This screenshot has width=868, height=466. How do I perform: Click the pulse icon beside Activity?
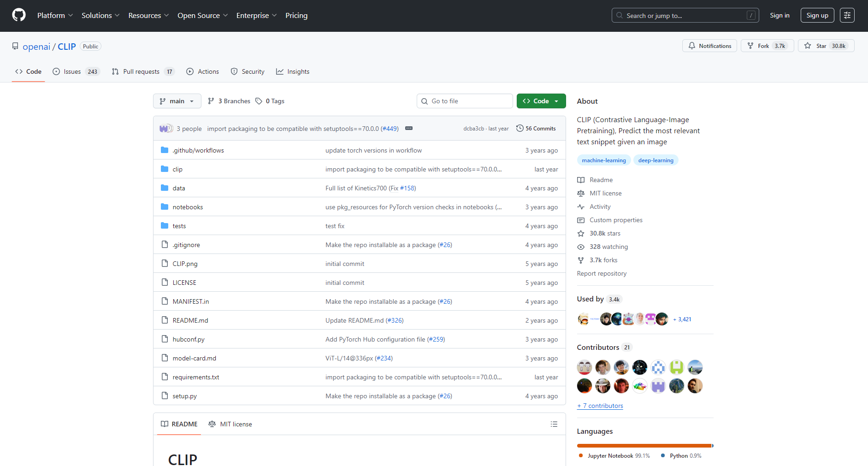coord(581,206)
